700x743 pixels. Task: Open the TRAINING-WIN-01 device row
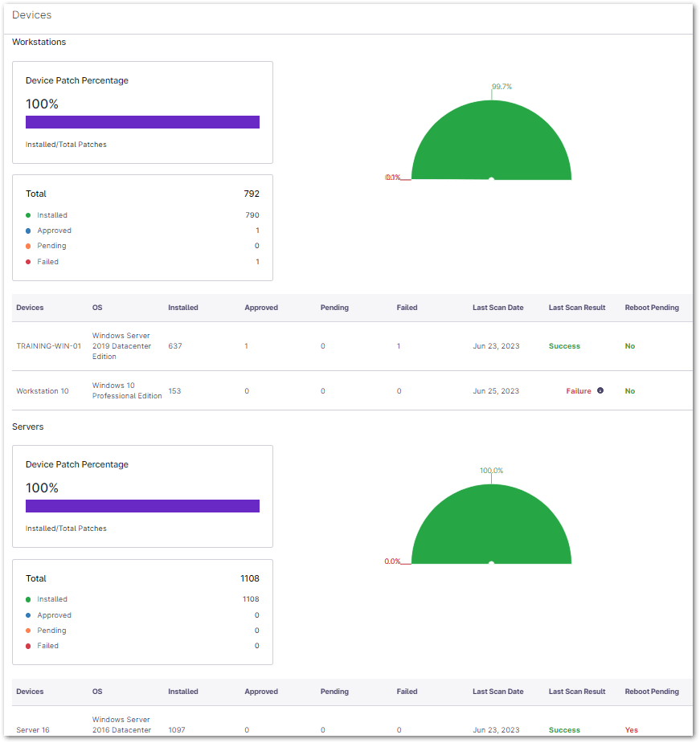(x=48, y=346)
